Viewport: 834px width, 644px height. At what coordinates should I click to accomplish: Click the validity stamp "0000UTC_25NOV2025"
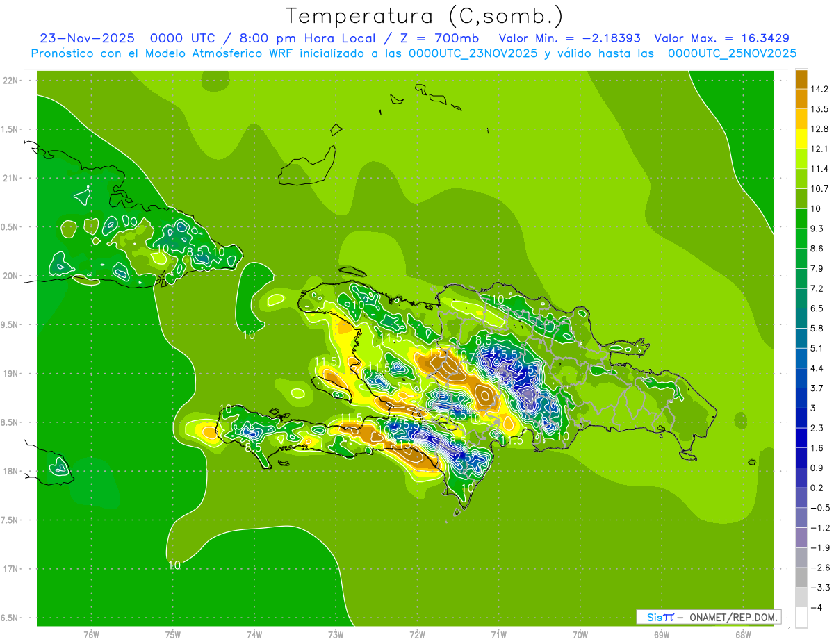[732, 53]
